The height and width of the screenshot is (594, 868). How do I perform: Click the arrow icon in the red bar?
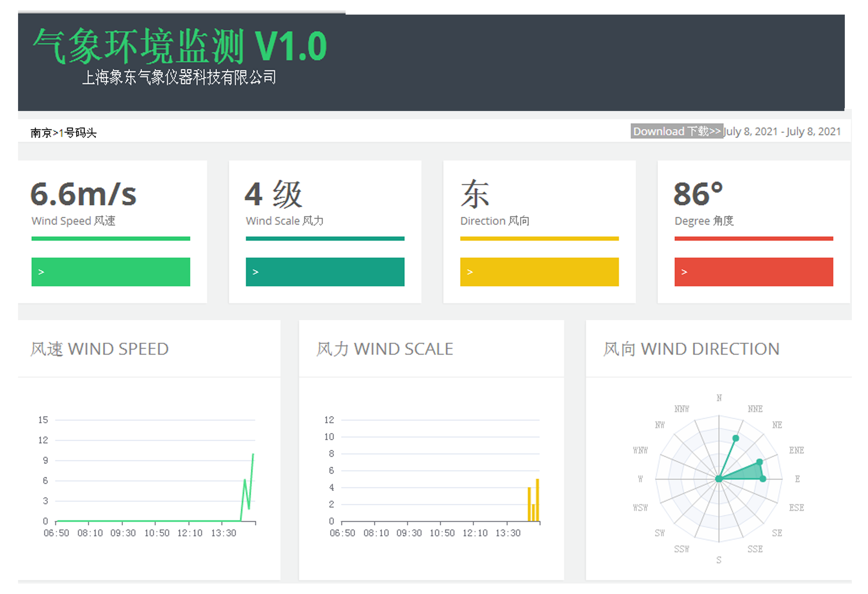[684, 272]
